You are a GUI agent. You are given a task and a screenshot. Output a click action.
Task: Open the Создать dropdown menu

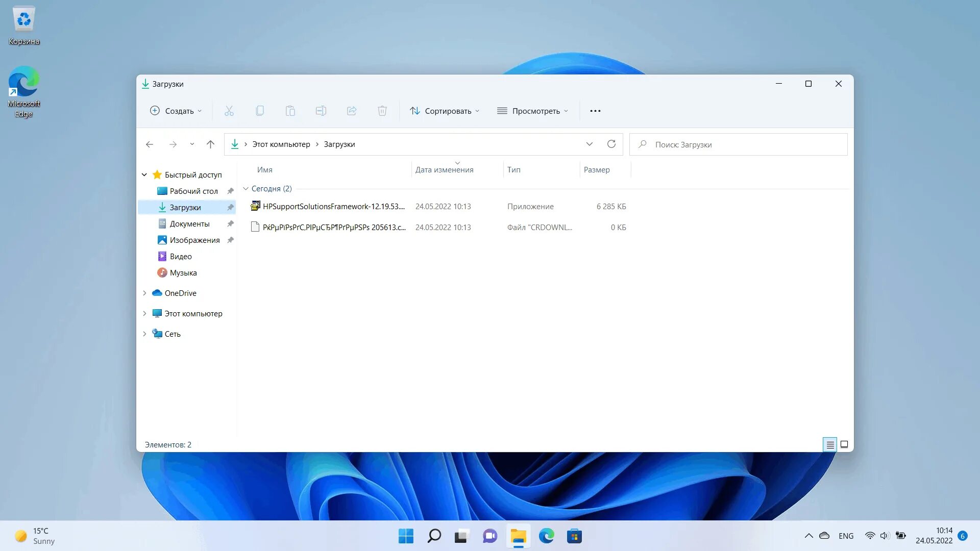176,111
